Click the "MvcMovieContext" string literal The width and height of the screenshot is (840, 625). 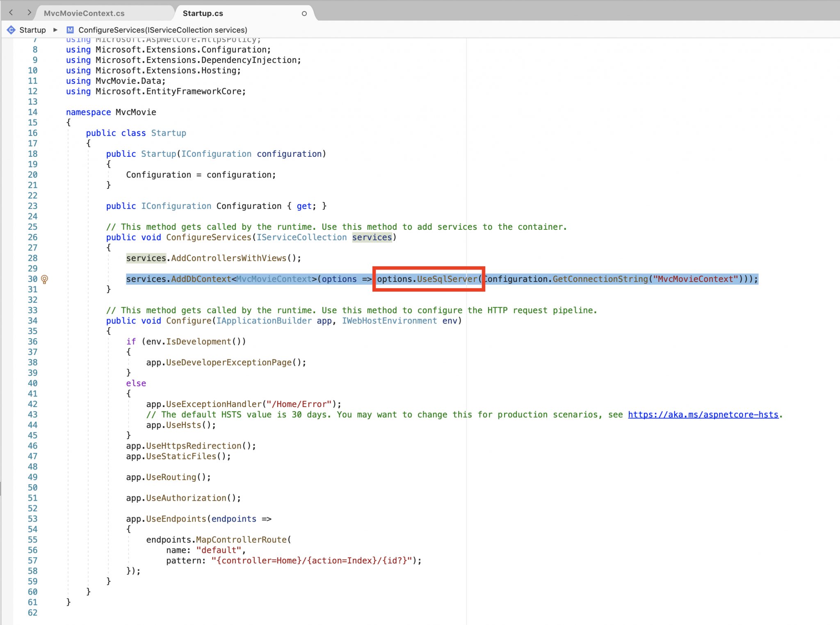pyautogui.click(x=695, y=279)
